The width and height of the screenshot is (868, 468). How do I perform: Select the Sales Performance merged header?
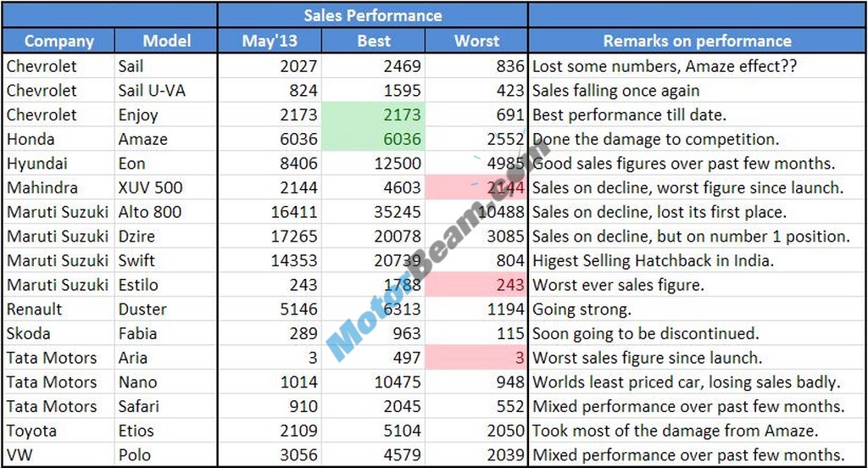tap(373, 15)
